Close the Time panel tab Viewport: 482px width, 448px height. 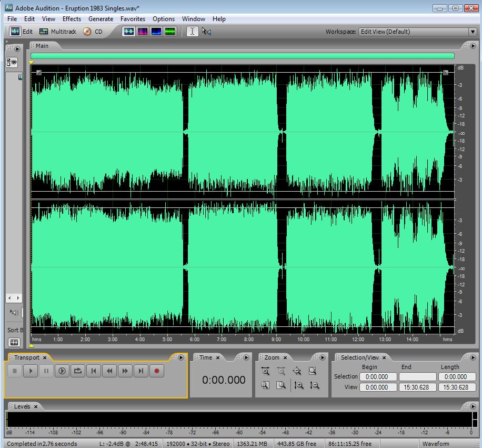(x=218, y=358)
